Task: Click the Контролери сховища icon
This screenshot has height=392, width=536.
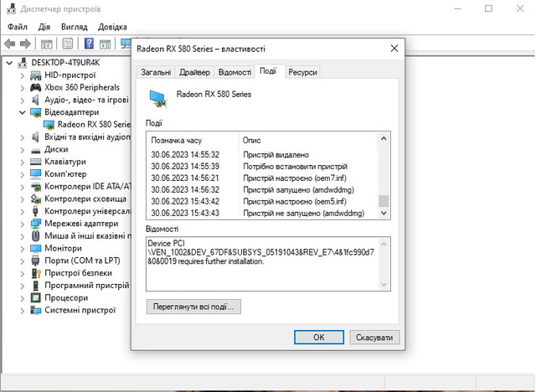Action: coord(36,199)
